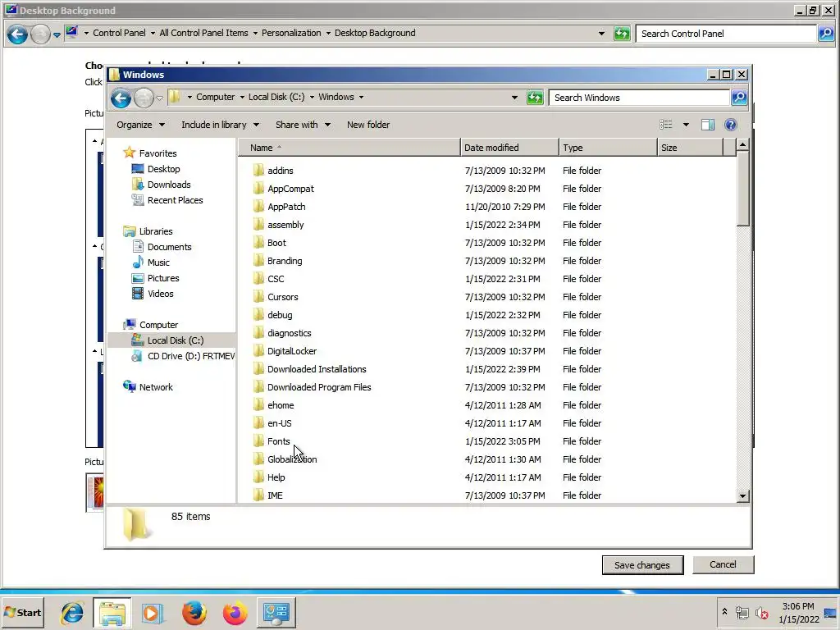Image resolution: width=840 pixels, height=630 pixels.
Task: Select the Boot folder icon
Action: coord(258,243)
